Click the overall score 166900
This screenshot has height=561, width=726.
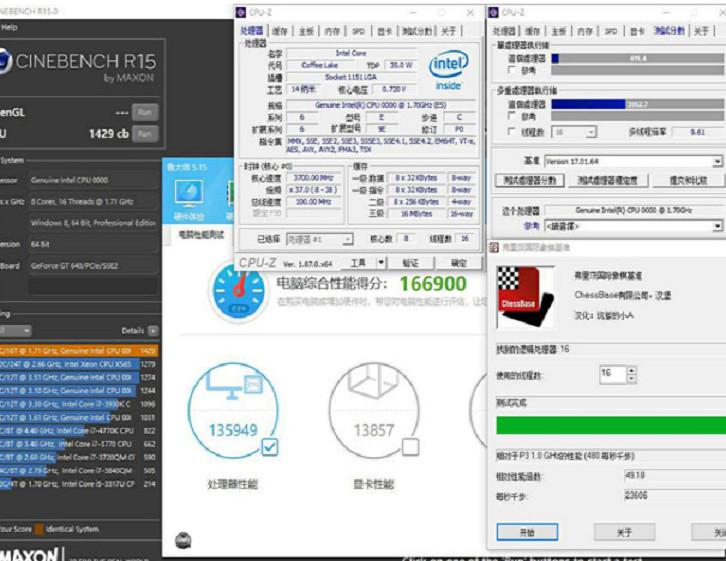(433, 284)
